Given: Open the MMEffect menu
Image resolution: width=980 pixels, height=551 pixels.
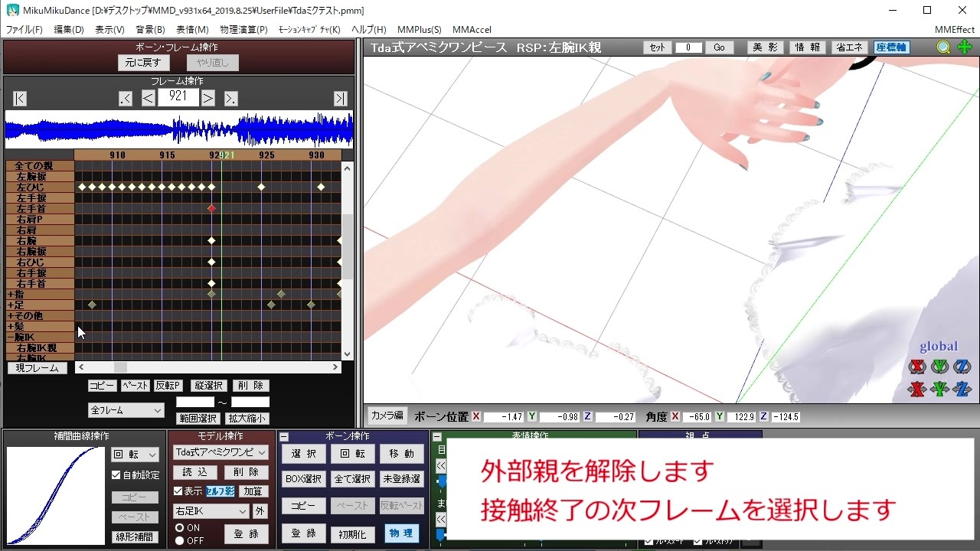Looking at the screenshot, I should [x=955, y=30].
